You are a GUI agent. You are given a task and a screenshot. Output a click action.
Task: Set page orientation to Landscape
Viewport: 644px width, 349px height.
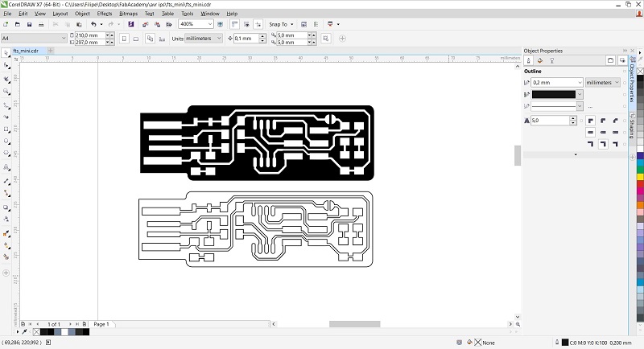point(136,39)
